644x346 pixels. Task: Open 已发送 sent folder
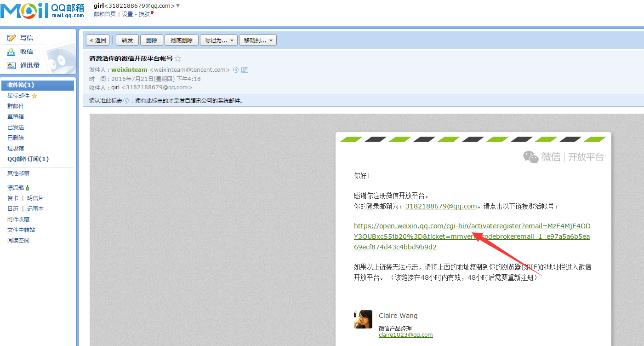(16, 127)
